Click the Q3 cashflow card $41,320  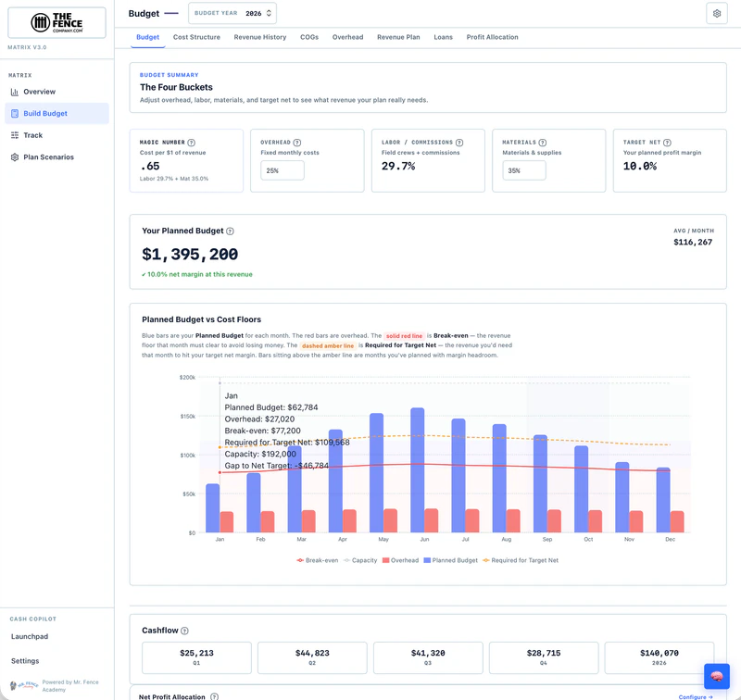tap(428, 657)
